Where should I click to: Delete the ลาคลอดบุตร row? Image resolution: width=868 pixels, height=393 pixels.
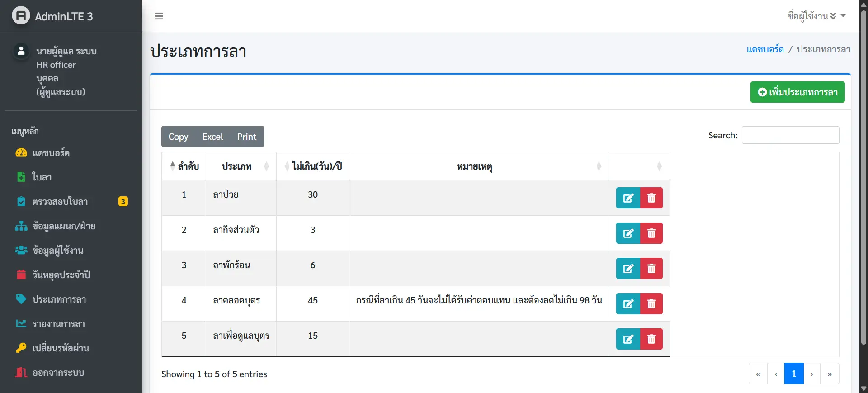point(651,303)
